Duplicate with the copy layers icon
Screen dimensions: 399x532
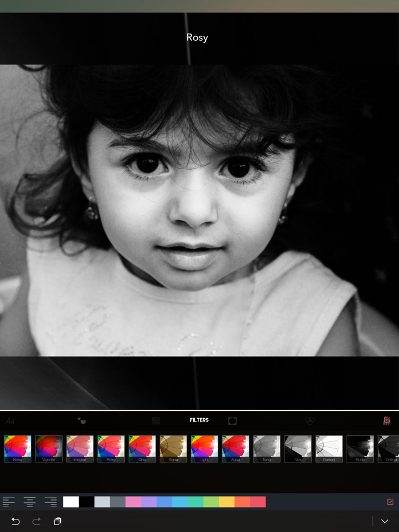[58, 521]
